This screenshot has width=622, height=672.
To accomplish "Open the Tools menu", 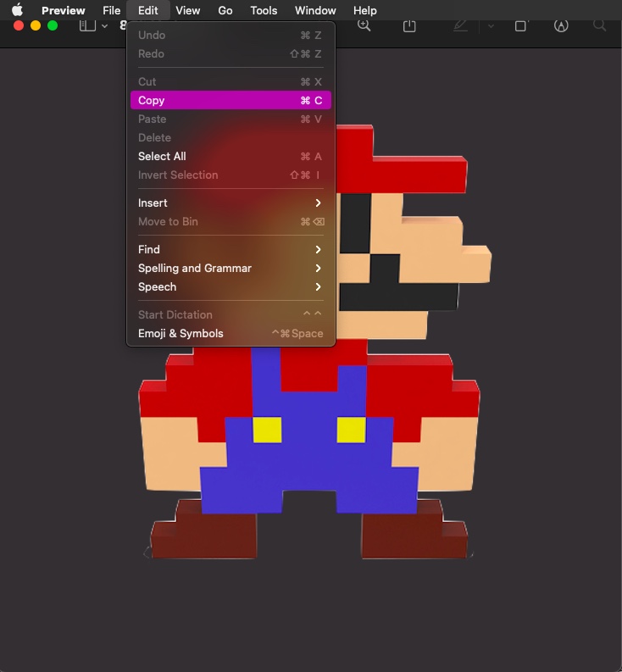I will pos(264,10).
